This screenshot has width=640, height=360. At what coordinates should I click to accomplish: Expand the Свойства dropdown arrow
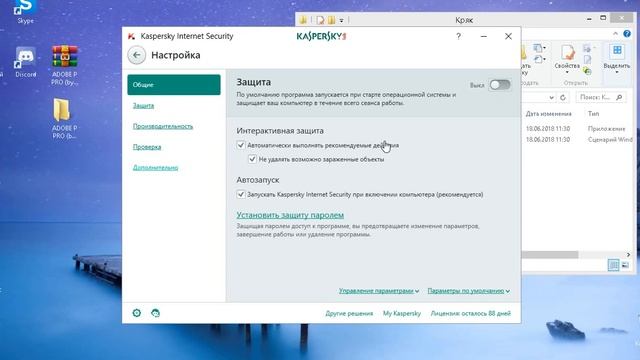(567, 72)
